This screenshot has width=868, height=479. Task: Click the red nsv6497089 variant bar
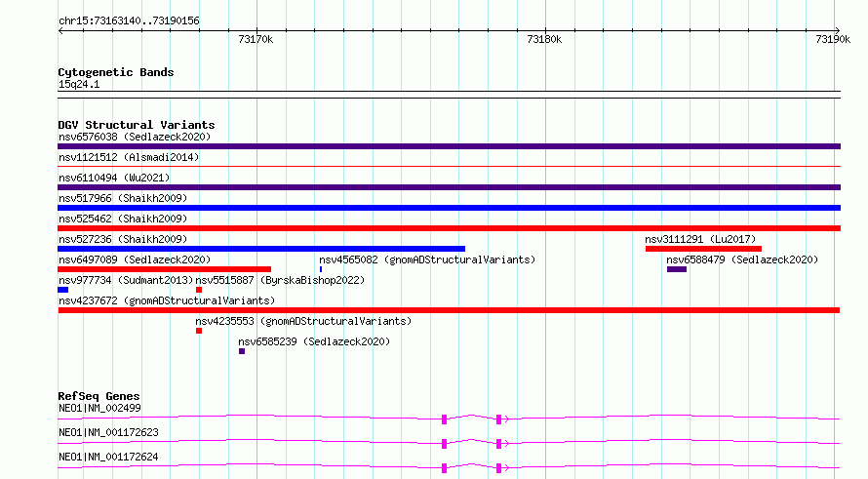click(165, 269)
